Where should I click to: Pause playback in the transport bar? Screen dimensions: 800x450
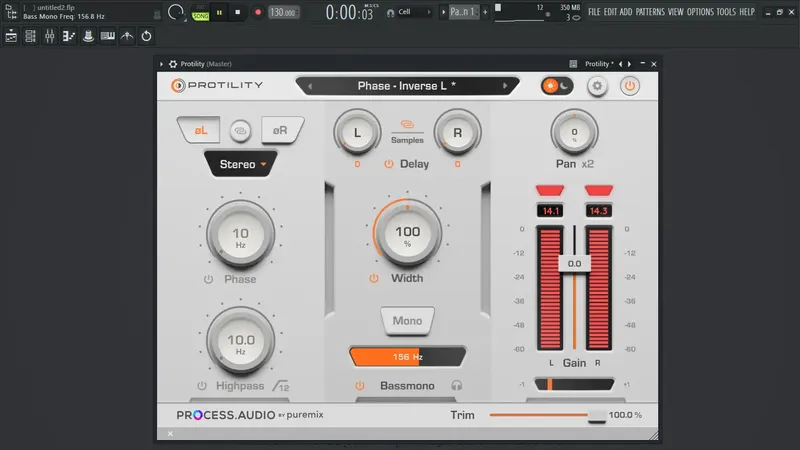click(219, 12)
